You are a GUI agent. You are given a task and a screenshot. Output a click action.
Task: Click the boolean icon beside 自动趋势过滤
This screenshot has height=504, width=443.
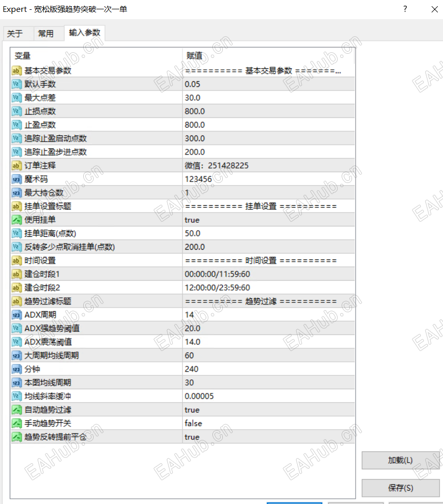pyautogui.click(x=16, y=410)
